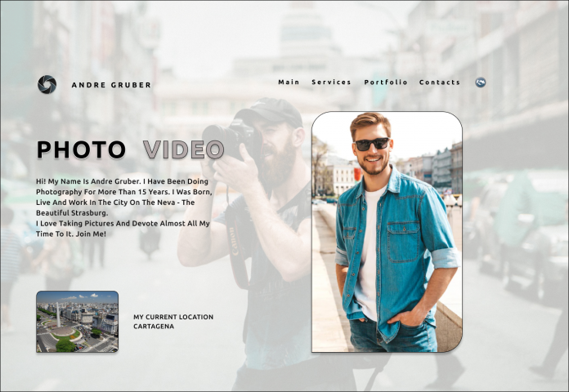Click the 'Hi! My Name Is Andre Gruber' line
This screenshot has height=392, width=569.
point(122,181)
